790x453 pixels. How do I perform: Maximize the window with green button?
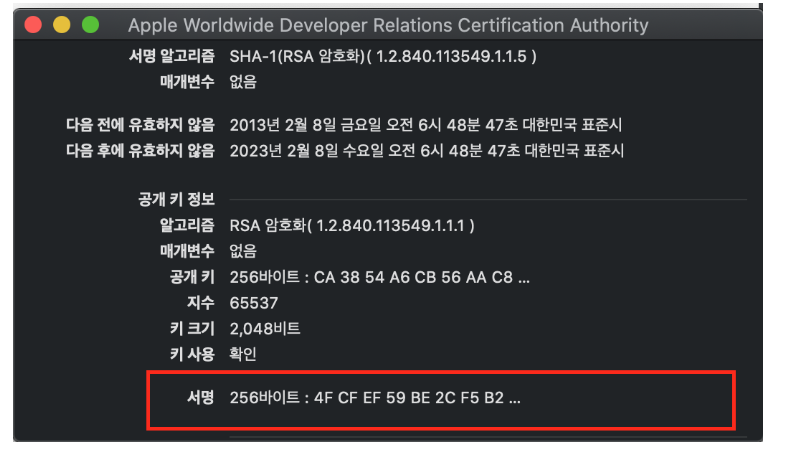point(91,24)
